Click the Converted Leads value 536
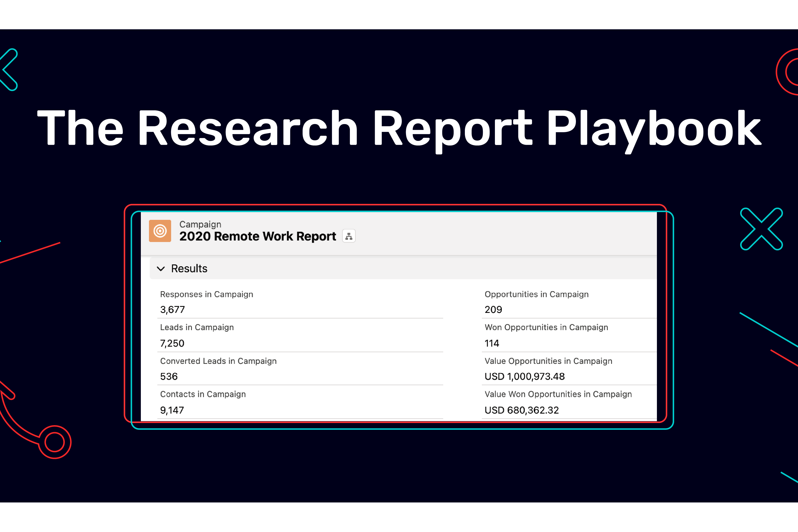The height and width of the screenshot is (532, 798). (x=169, y=376)
